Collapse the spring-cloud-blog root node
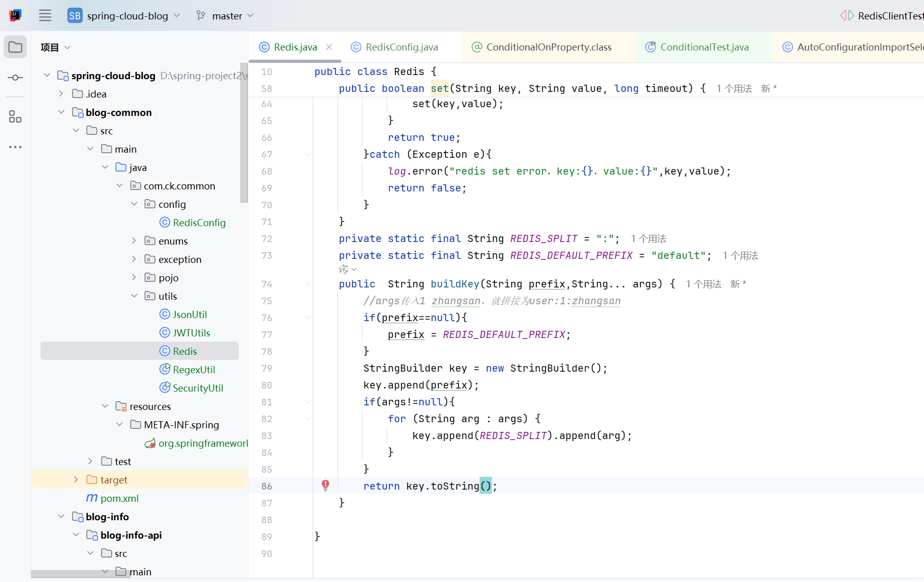Viewport: 924px width, 582px height. [47, 75]
